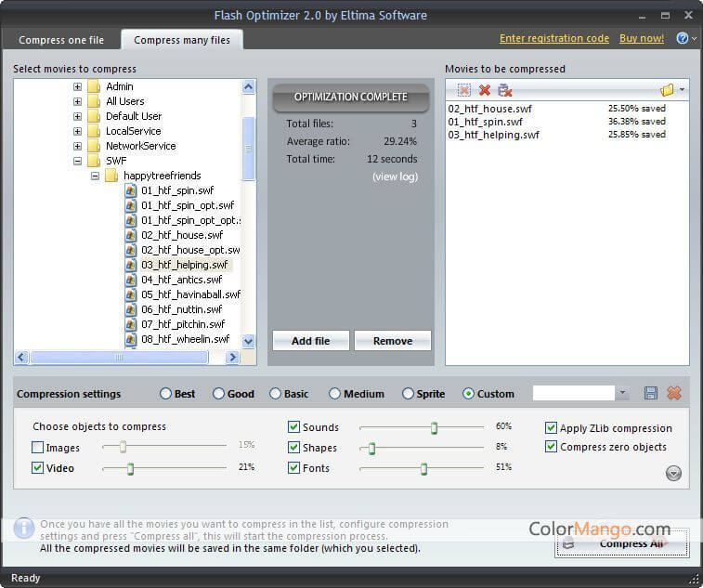Click the blue help question mark icon
Image resolution: width=703 pixels, height=588 pixels.
pyautogui.click(x=682, y=39)
